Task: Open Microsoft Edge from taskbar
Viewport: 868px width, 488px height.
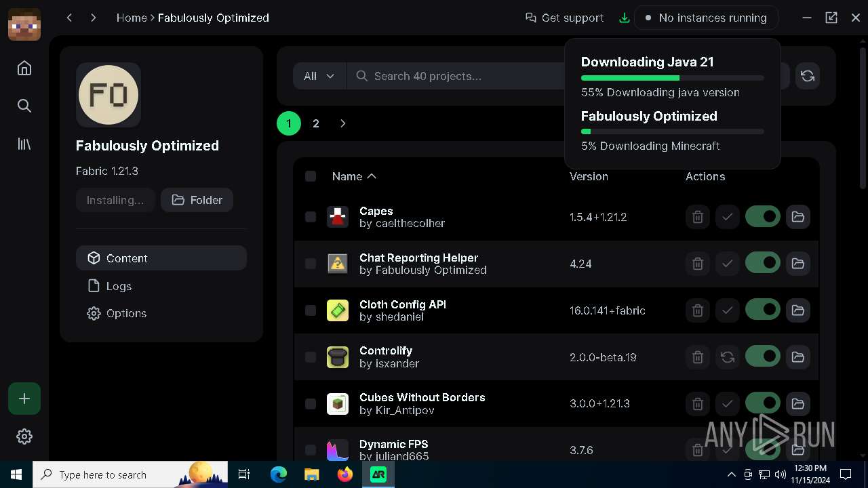Action: coord(279,474)
